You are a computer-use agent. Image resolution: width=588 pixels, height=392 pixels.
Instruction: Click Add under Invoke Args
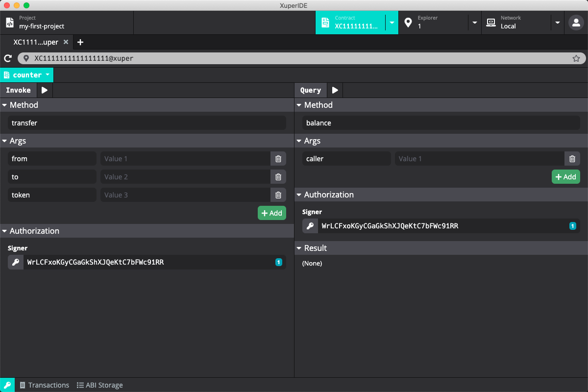(272, 213)
